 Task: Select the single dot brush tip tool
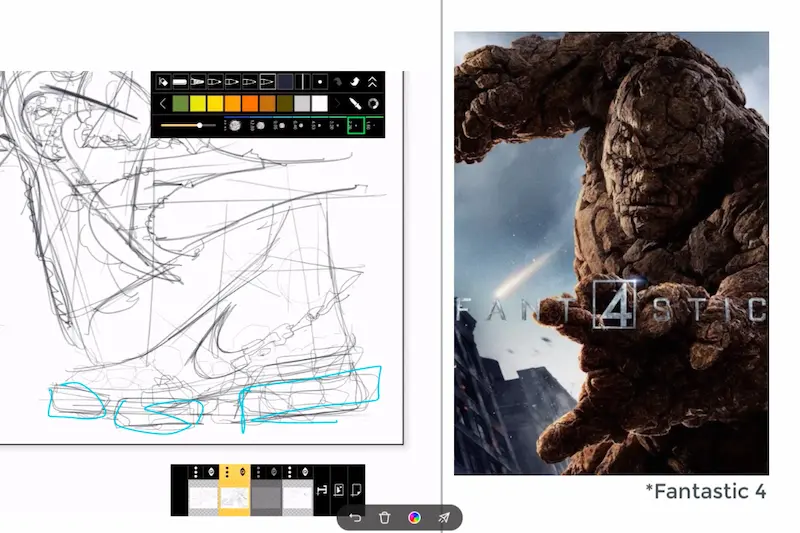[x=320, y=82]
